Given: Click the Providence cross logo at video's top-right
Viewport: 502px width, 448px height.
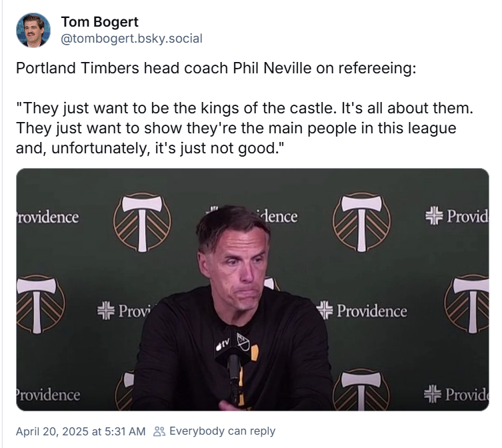Looking at the screenshot, I should pos(435,215).
